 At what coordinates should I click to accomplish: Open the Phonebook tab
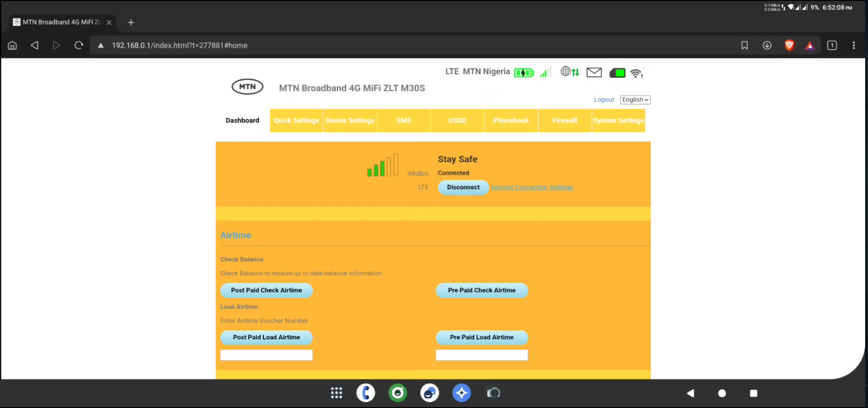pos(511,121)
